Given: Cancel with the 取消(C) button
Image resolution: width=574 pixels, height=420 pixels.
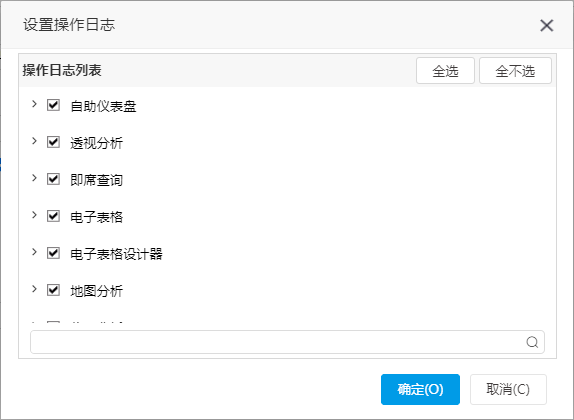Looking at the screenshot, I should tap(508, 389).
